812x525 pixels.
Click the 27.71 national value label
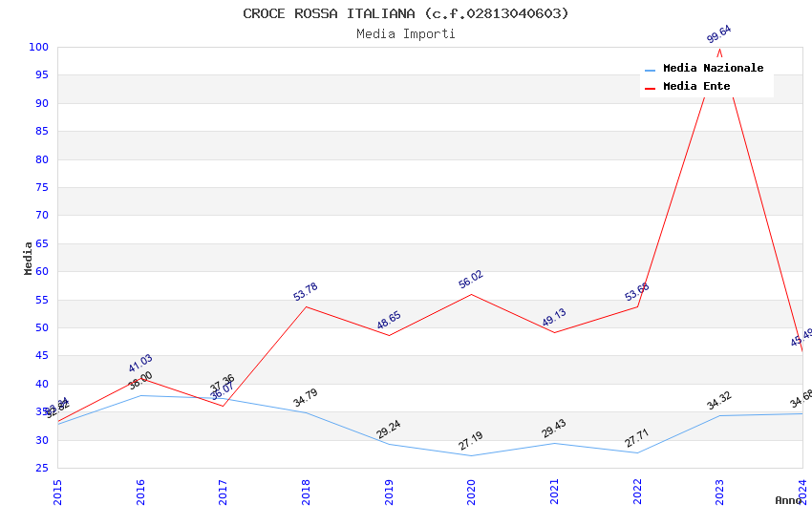[x=636, y=438]
